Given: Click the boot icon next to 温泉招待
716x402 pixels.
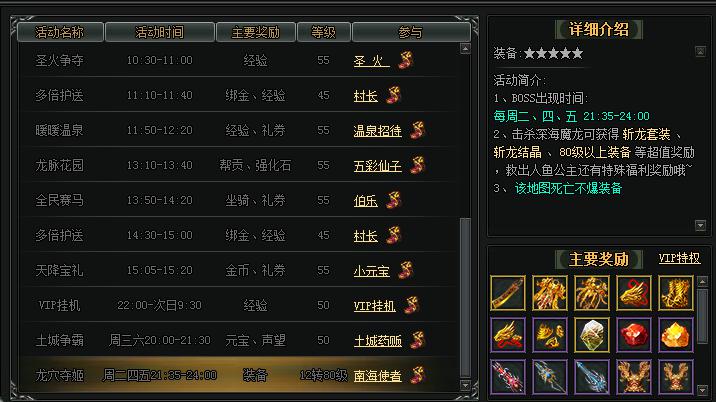Looking at the screenshot, I should pyautogui.click(x=417, y=130).
